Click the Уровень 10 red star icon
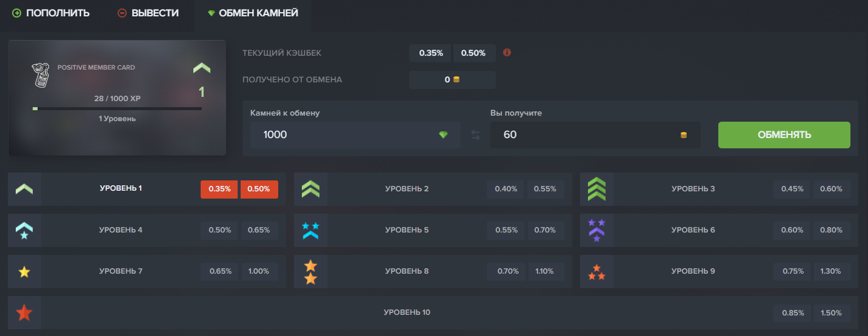The height and width of the screenshot is (336, 868). point(24,313)
